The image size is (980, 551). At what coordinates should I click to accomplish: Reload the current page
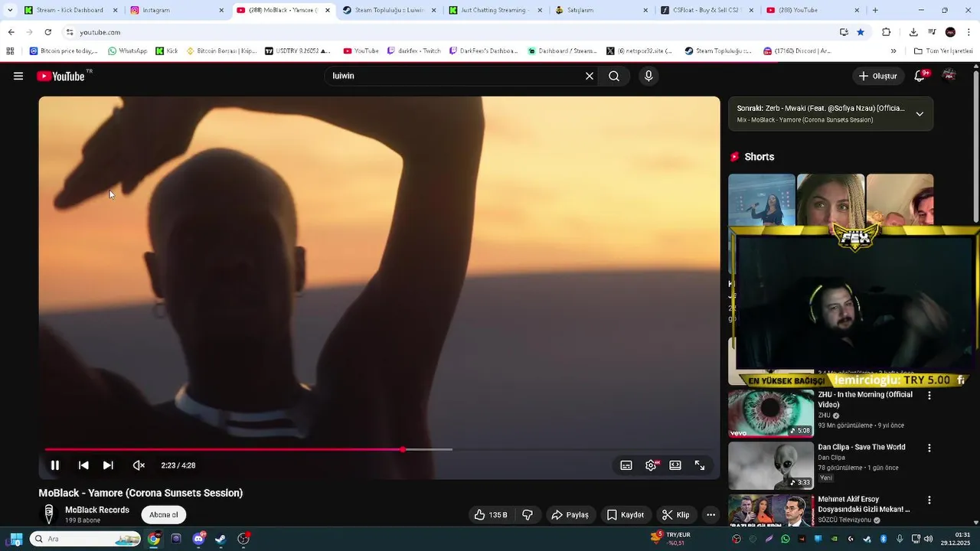point(47,32)
